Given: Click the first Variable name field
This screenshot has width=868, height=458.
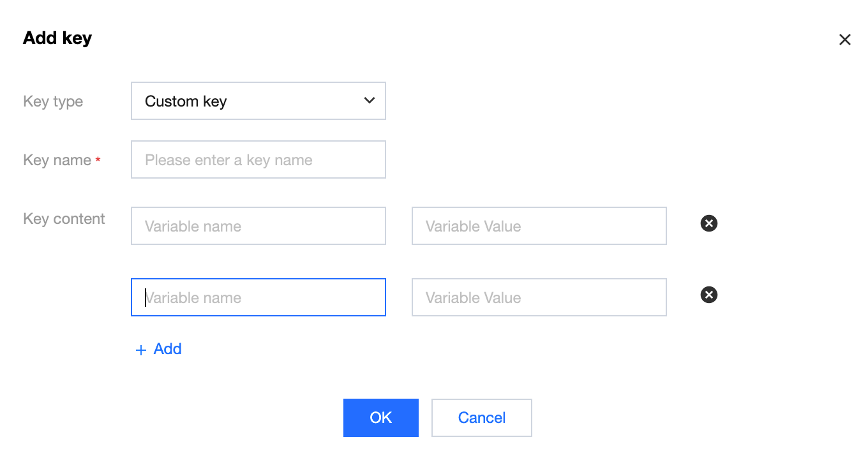Looking at the screenshot, I should (x=258, y=226).
